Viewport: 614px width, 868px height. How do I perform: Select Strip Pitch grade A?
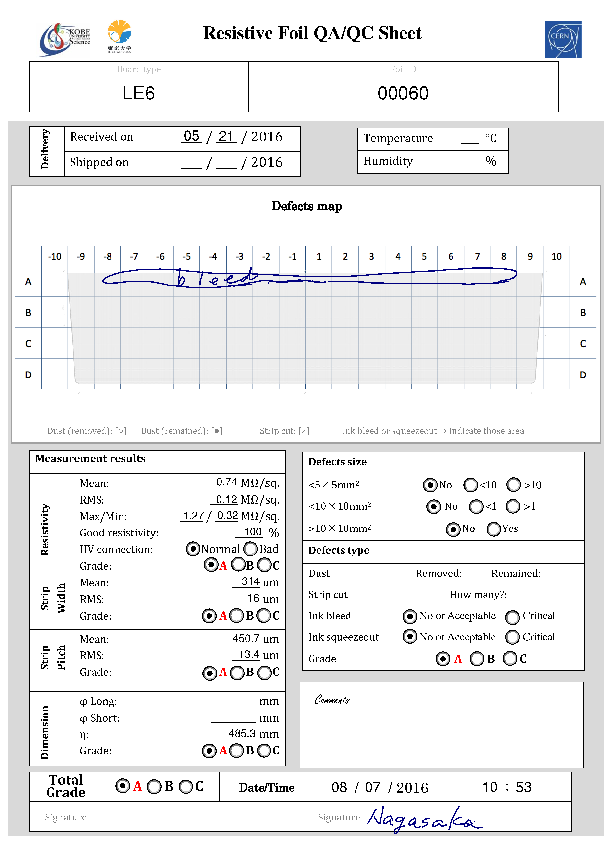[x=209, y=673]
